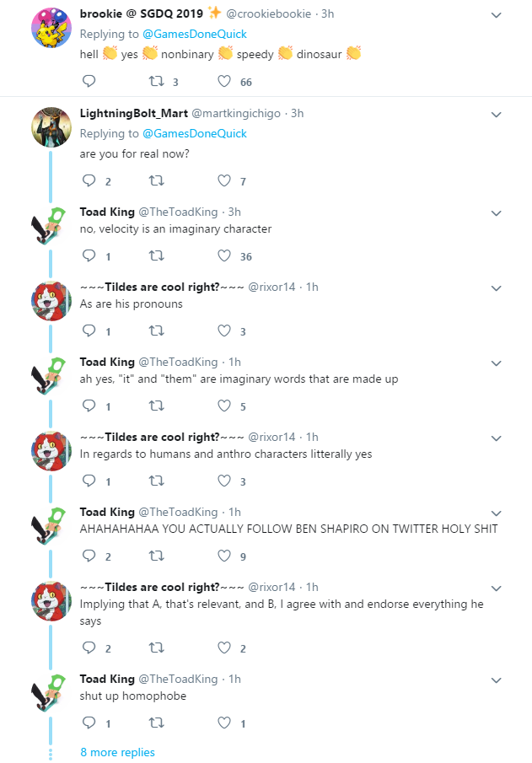Reply to brookie's clapping emoji tweet
The height and width of the screenshot is (763, 532).
[x=89, y=81]
